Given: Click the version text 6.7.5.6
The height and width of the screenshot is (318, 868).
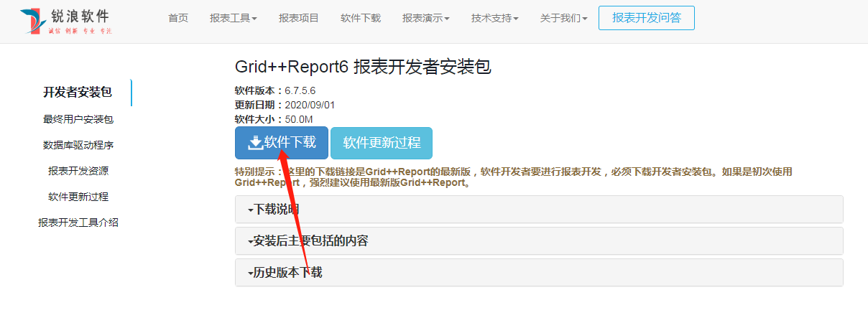Looking at the screenshot, I should click(300, 91).
